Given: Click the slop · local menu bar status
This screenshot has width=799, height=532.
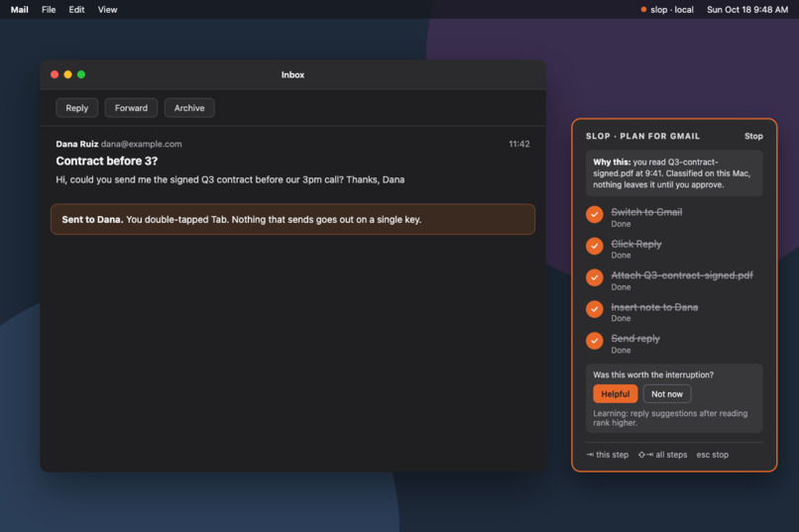Looking at the screenshot, I should (x=667, y=10).
